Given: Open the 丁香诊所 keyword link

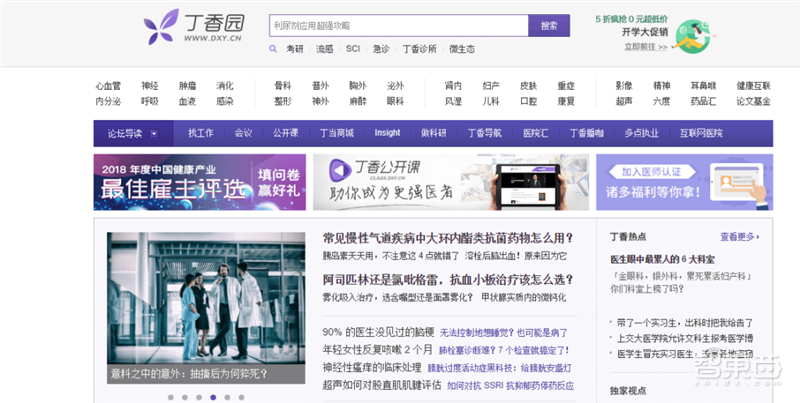Looking at the screenshot, I should pos(419,49).
